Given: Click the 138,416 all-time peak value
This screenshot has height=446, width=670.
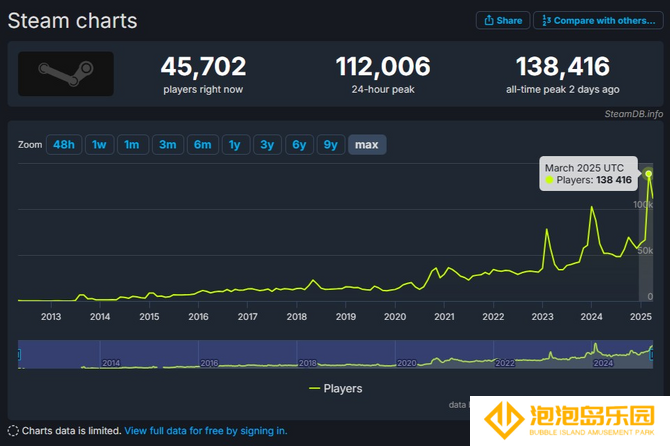Looking at the screenshot, I should point(563,67).
